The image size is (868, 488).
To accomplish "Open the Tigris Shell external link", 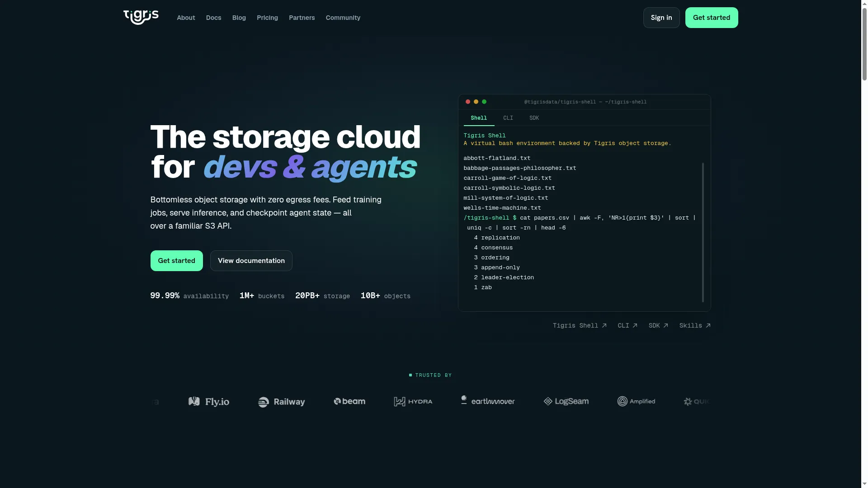I will 580,325.
